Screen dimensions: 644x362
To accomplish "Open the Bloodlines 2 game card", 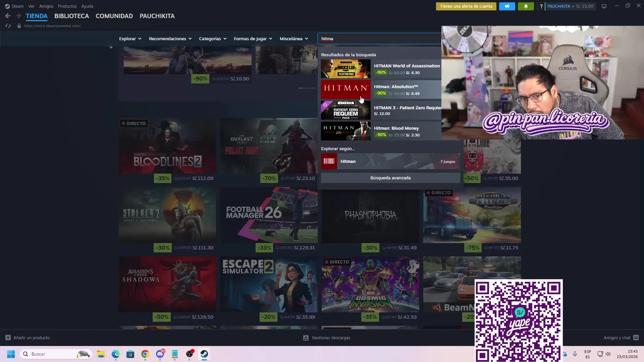I will click(x=167, y=146).
